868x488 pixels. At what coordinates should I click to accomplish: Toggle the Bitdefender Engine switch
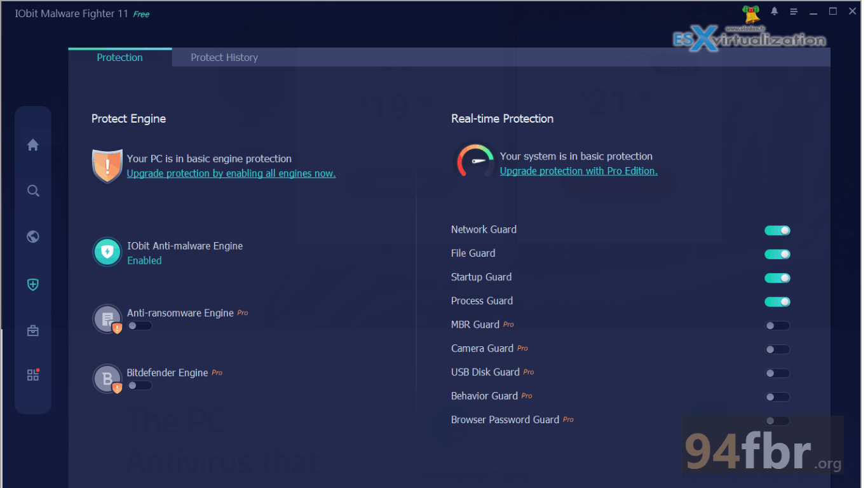pos(140,386)
